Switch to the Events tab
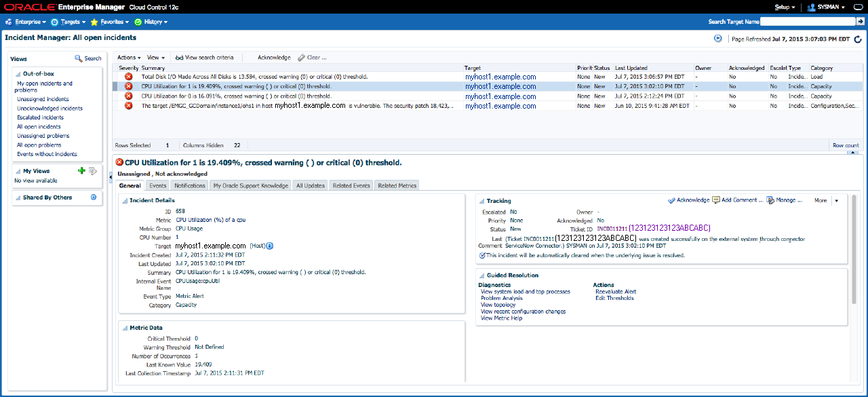The width and height of the screenshot is (868, 397). 158,185
